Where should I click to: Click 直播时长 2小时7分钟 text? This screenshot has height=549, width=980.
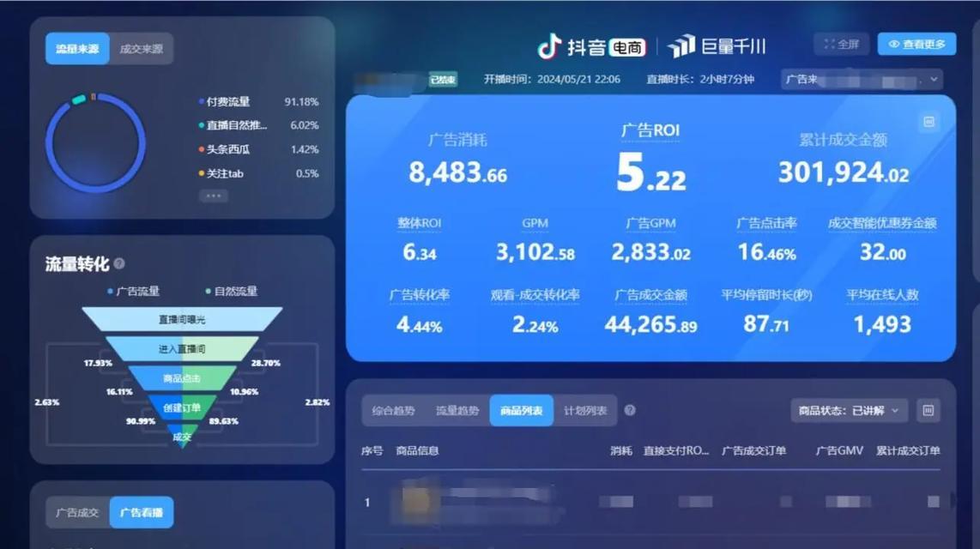coord(700,80)
